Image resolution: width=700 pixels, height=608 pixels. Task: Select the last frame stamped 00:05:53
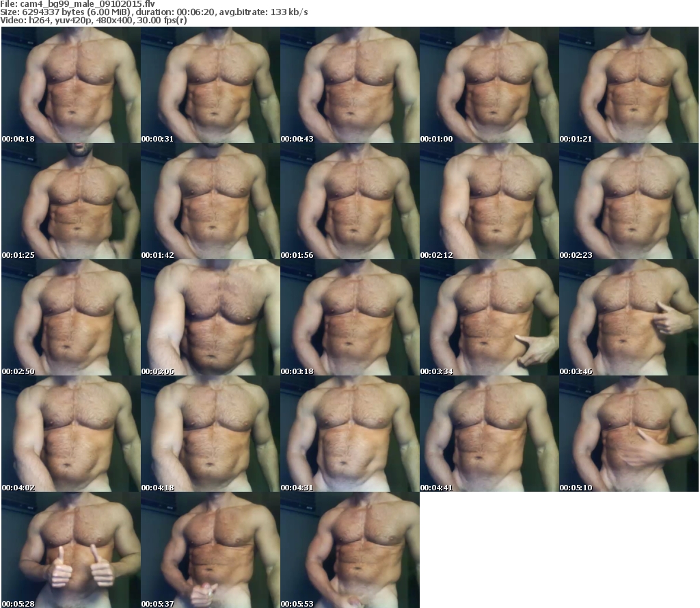(350, 549)
